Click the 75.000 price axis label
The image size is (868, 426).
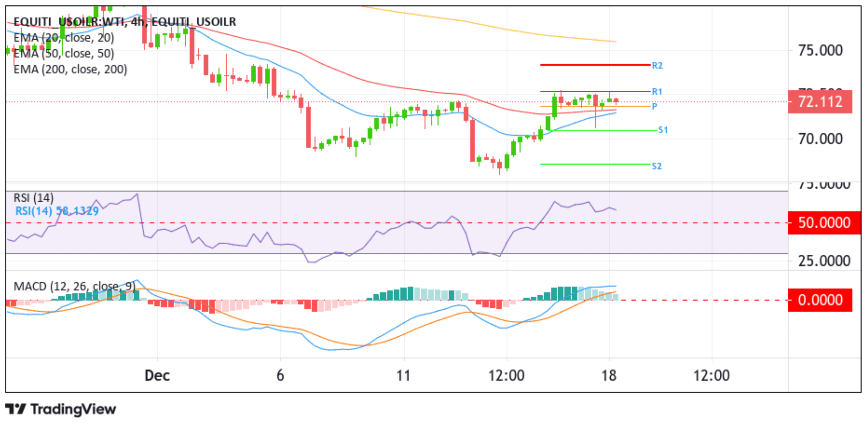click(x=820, y=50)
